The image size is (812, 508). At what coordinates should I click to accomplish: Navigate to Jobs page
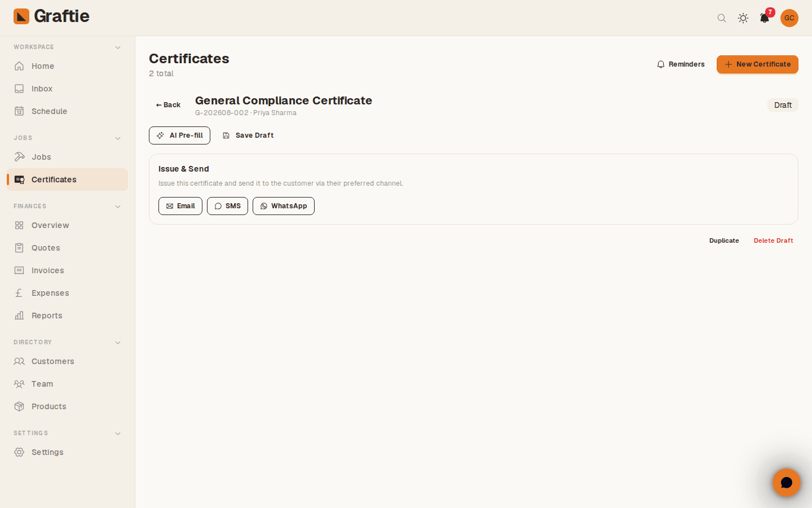pos(67,157)
